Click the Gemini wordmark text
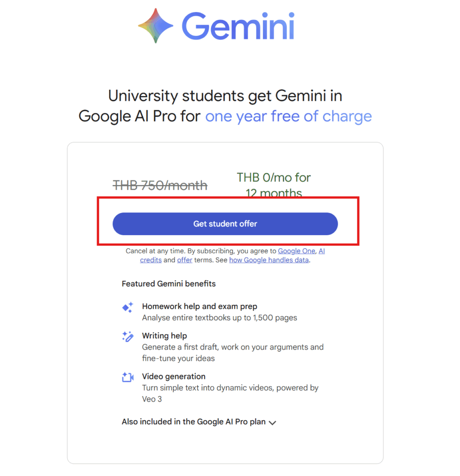460x476 pixels. tap(237, 26)
